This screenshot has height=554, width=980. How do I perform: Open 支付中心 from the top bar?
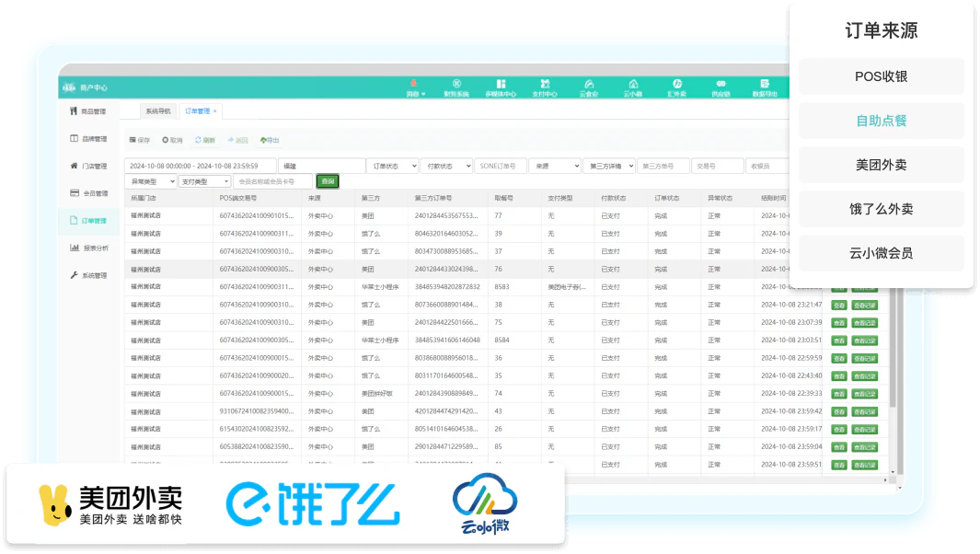545,87
